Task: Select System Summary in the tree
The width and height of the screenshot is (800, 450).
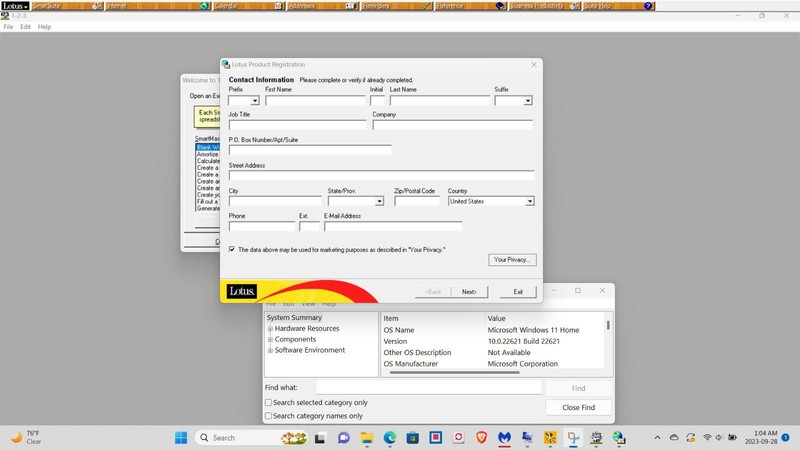Action: [294, 317]
